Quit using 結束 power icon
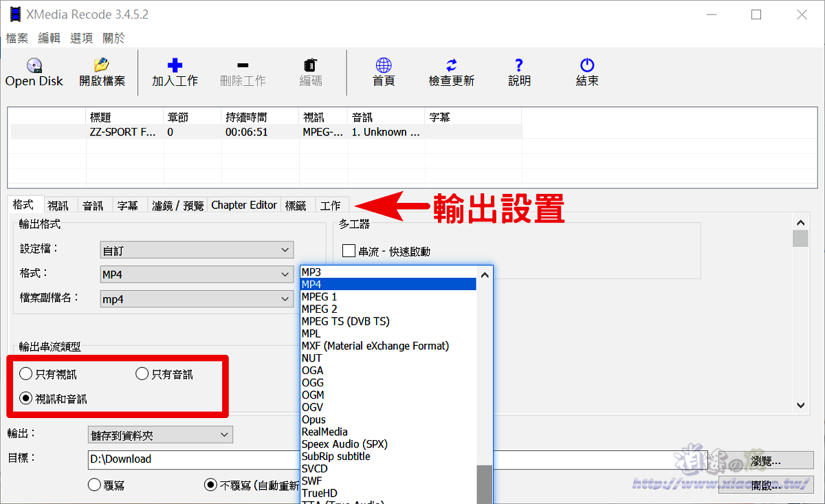This screenshot has height=504, width=825. [586, 65]
